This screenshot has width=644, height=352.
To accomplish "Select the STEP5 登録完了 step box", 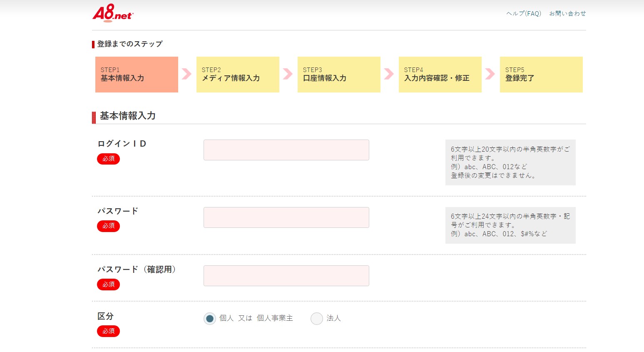I will click(x=541, y=75).
